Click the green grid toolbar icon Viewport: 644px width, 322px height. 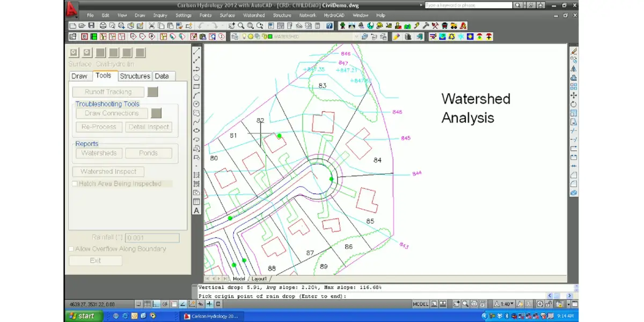click(x=94, y=36)
